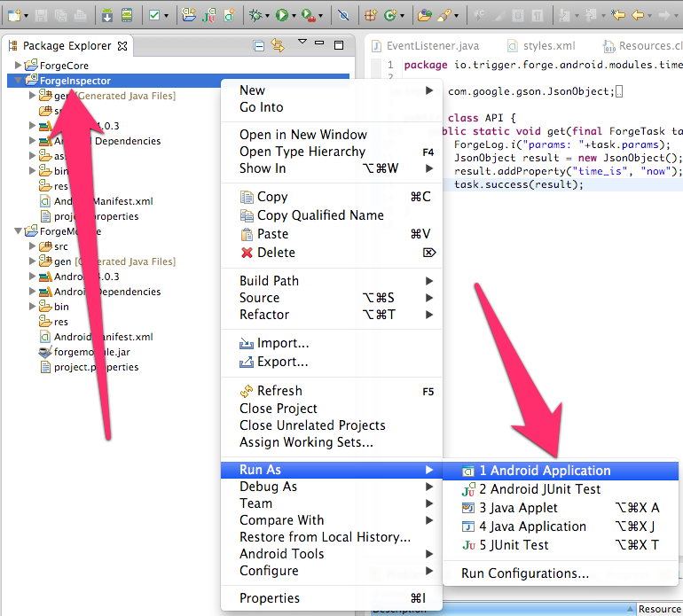The image size is (683, 616).
Task: Choose Delete from context menu
Action: [x=332, y=253]
